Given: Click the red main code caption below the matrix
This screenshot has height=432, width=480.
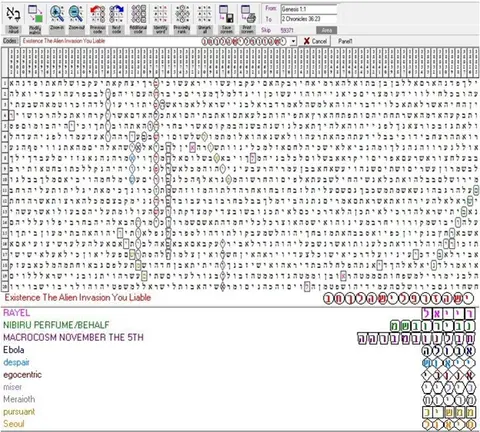Looking at the screenshot, I should 78,297.
